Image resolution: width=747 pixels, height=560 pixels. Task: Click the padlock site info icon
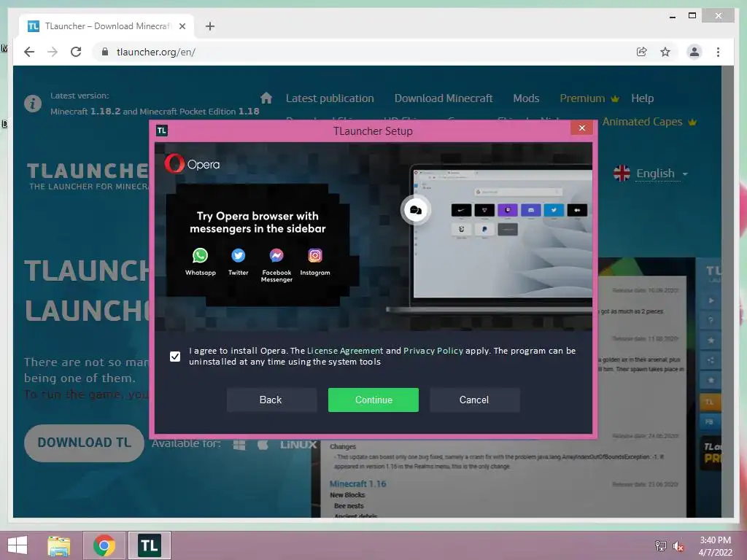(105, 52)
